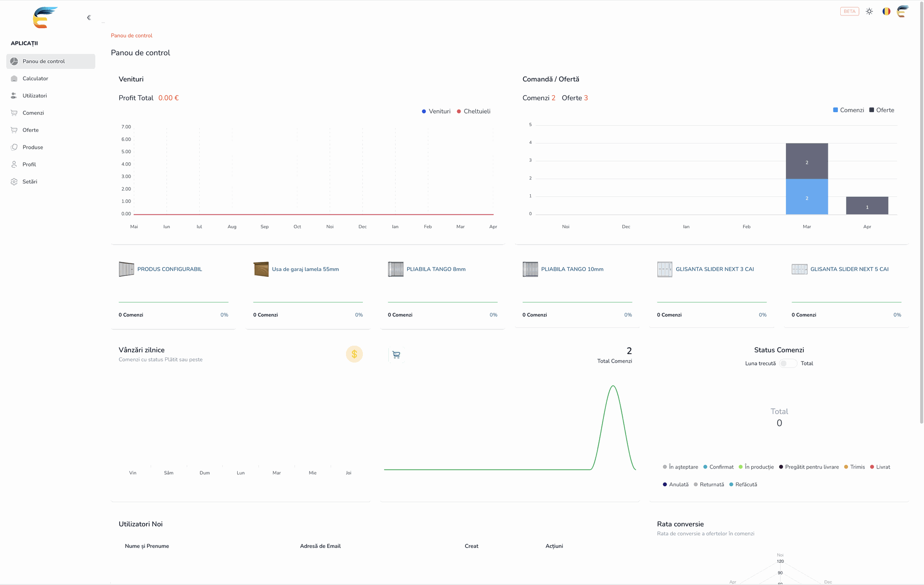
Task: Toggle Oferte series in bar chart legend
Action: [881, 110]
